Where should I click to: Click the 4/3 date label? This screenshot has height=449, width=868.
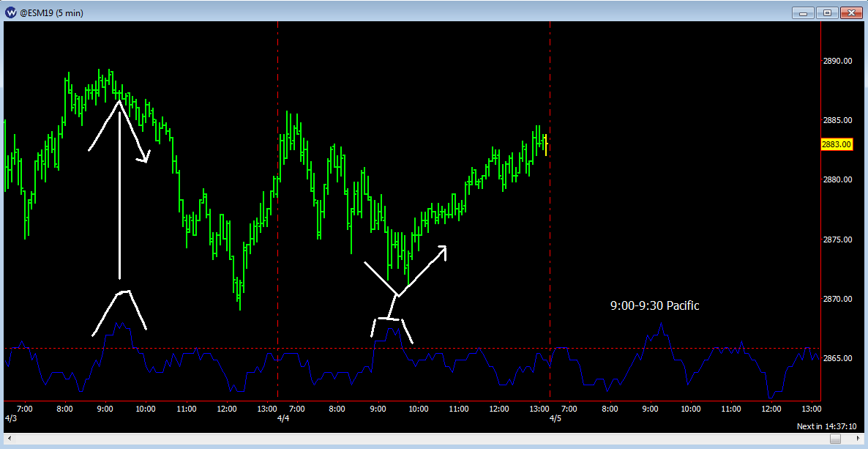coord(10,418)
